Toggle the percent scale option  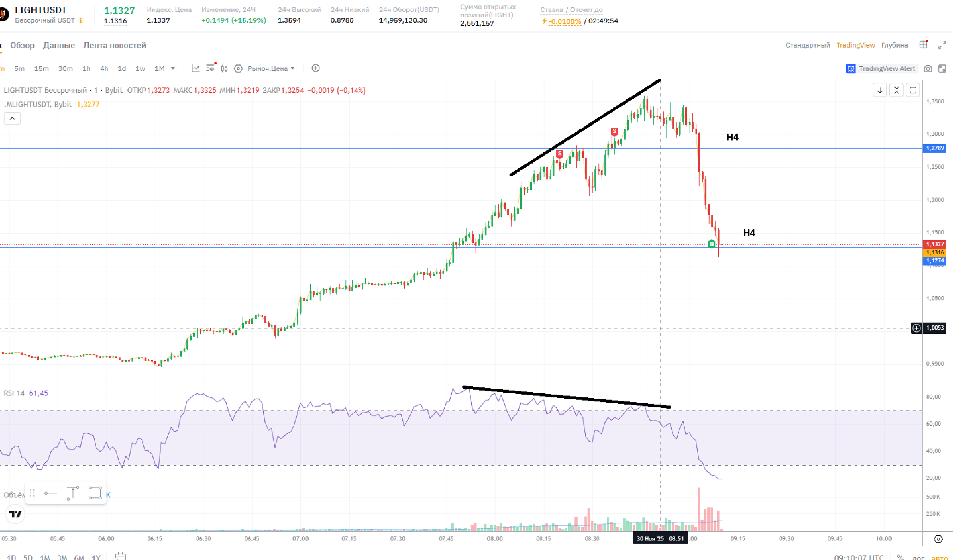pos(900,557)
